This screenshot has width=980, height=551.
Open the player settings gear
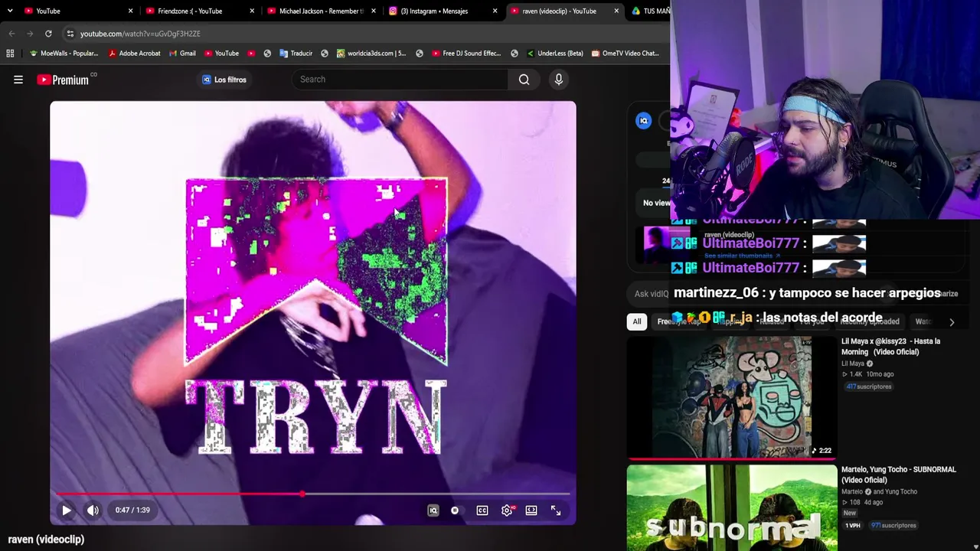tap(507, 510)
